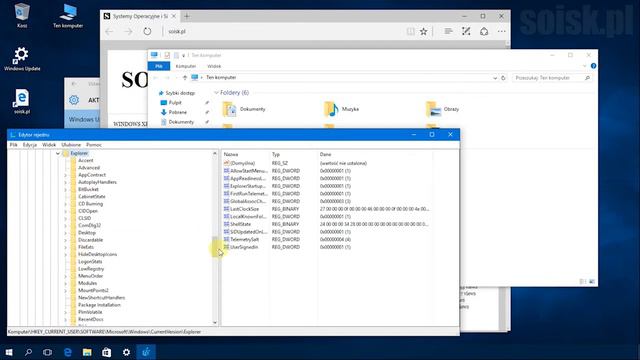Screen dimensions: 640x360
Task: Click the Explorer help icon
Action: (593, 66)
